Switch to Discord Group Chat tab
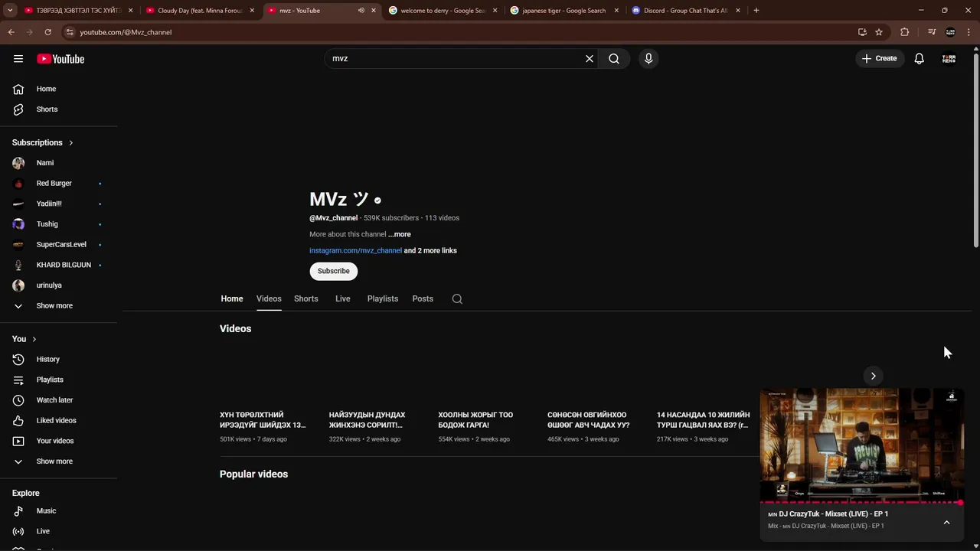Image resolution: width=980 pixels, height=551 pixels. pyautogui.click(x=686, y=11)
